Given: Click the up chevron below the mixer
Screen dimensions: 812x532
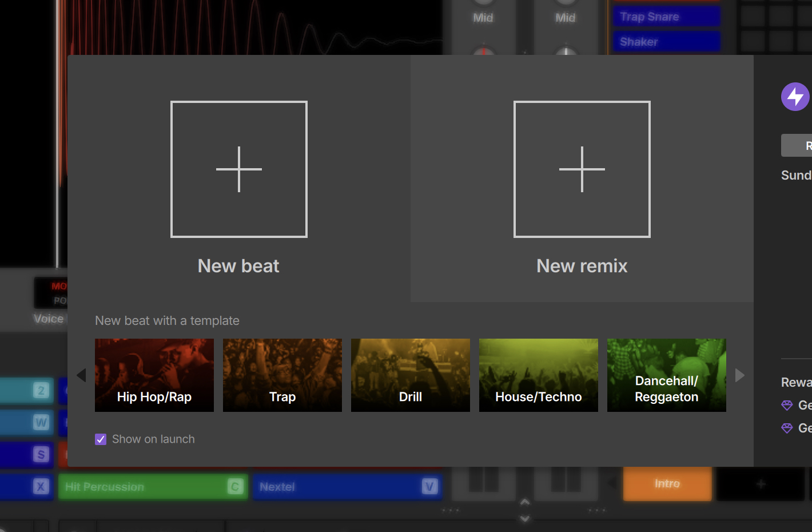Looking at the screenshot, I should [x=524, y=502].
